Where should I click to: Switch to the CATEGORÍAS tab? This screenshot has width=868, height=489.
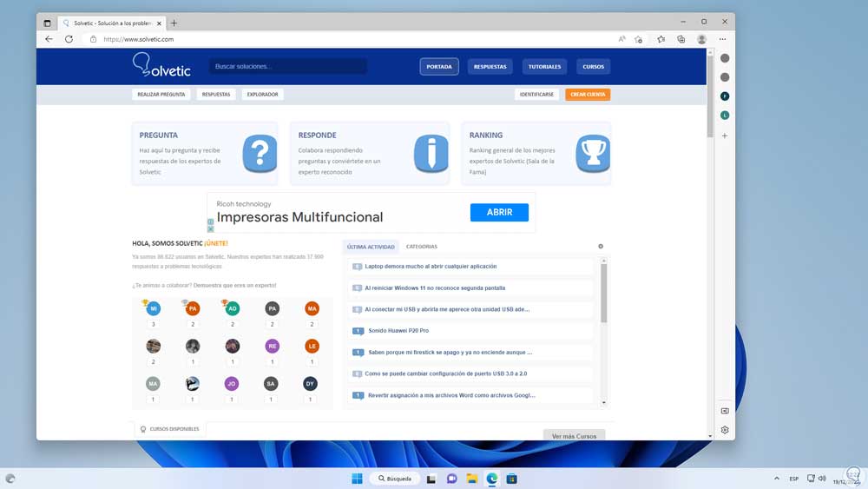[x=421, y=247]
